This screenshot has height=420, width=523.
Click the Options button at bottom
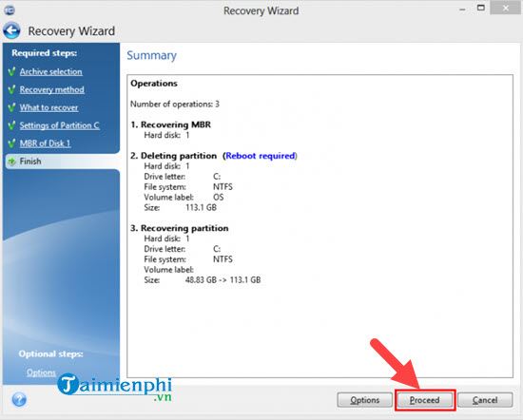364,400
